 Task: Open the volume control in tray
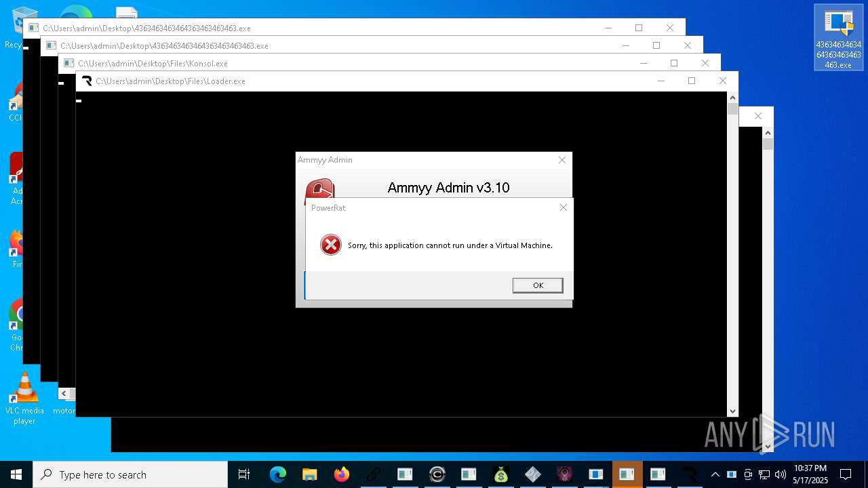[x=781, y=474]
